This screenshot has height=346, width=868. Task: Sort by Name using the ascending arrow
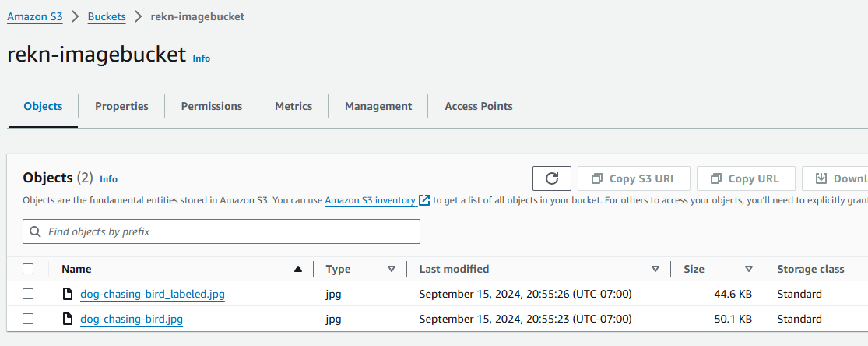pyautogui.click(x=297, y=269)
